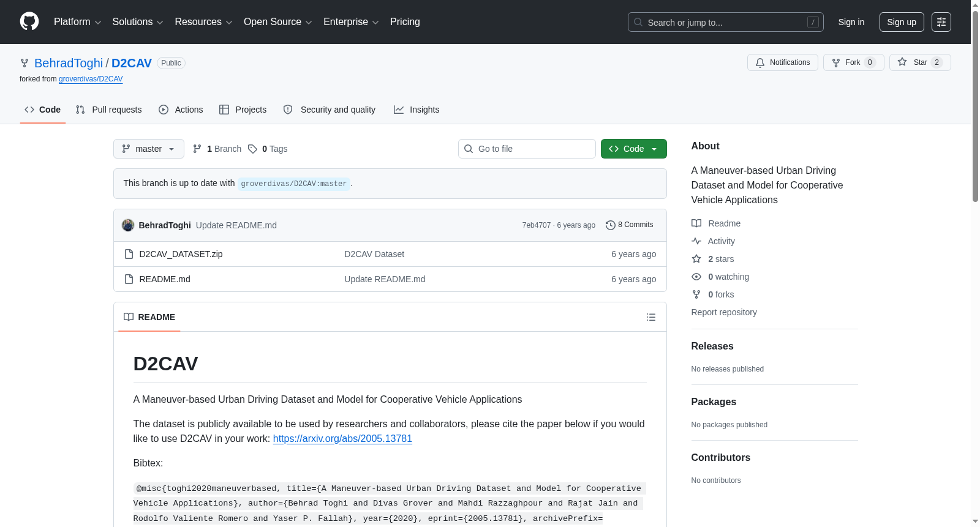Click the forked-repository icon beside BehradToghi
Image resolution: width=980 pixels, height=527 pixels.
24,63
